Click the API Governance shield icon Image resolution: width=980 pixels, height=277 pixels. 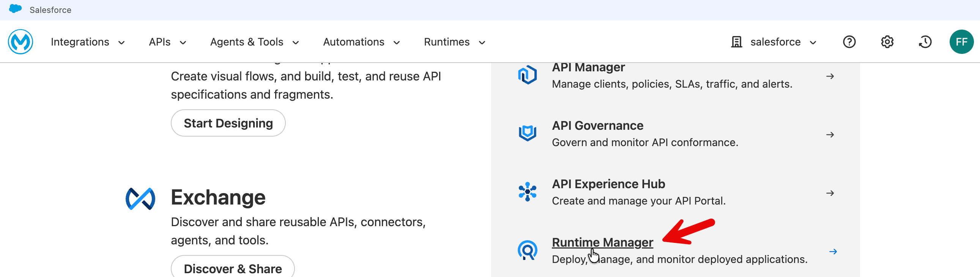pos(527,133)
